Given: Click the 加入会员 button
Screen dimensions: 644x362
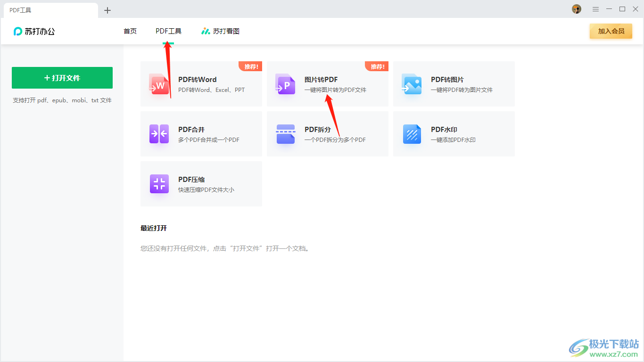Looking at the screenshot, I should coord(611,31).
